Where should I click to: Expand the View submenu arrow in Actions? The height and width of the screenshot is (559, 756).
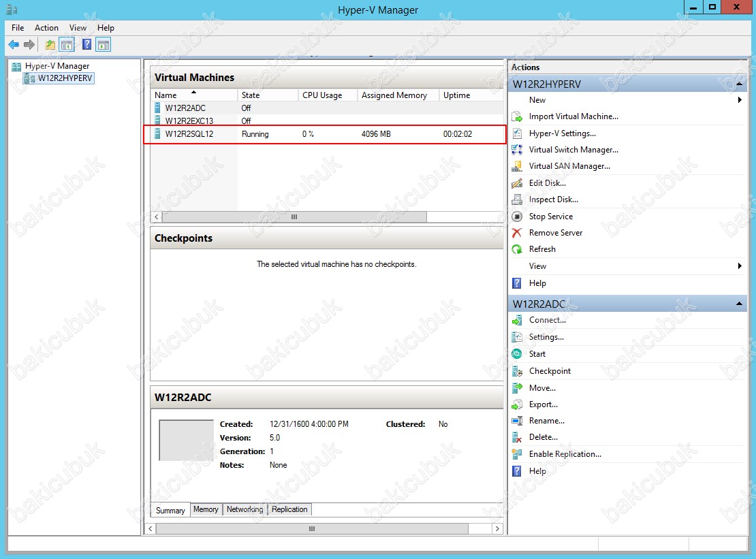(740, 266)
